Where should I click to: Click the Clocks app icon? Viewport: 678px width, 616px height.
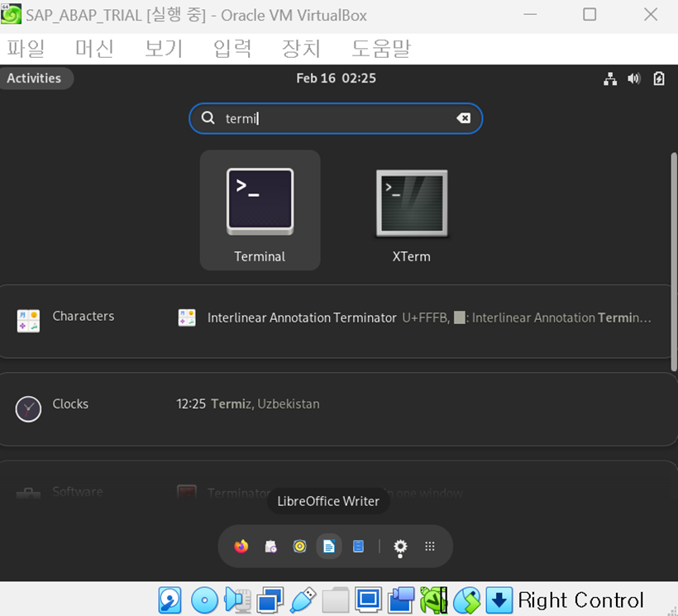pos(29,408)
